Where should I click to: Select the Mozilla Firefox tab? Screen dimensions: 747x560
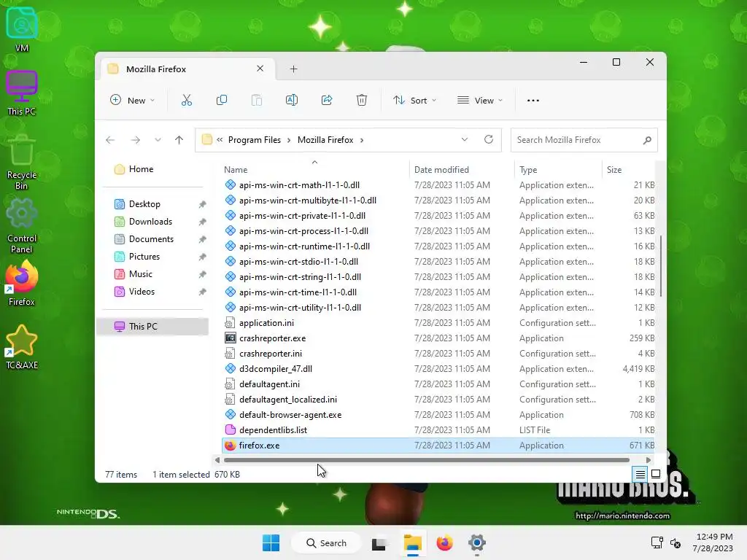tap(186, 69)
